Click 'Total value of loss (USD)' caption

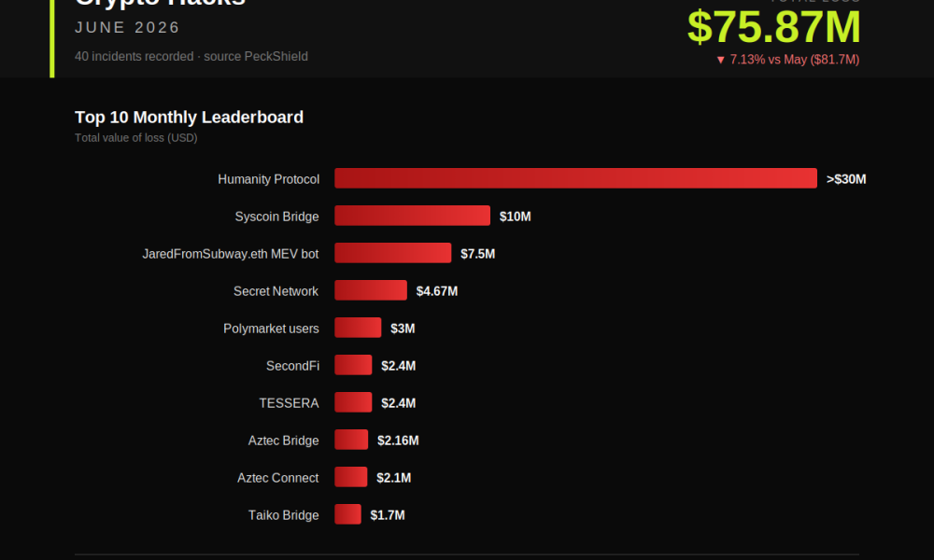click(135, 138)
